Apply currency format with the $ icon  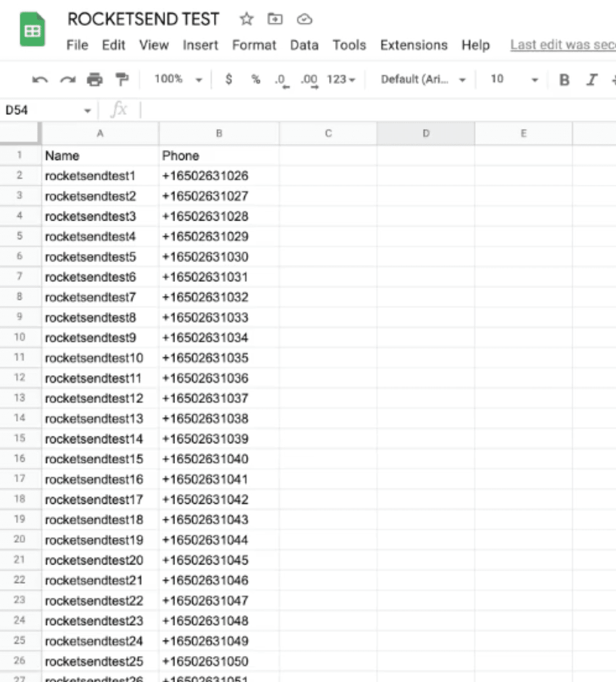pyautogui.click(x=228, y=79)
